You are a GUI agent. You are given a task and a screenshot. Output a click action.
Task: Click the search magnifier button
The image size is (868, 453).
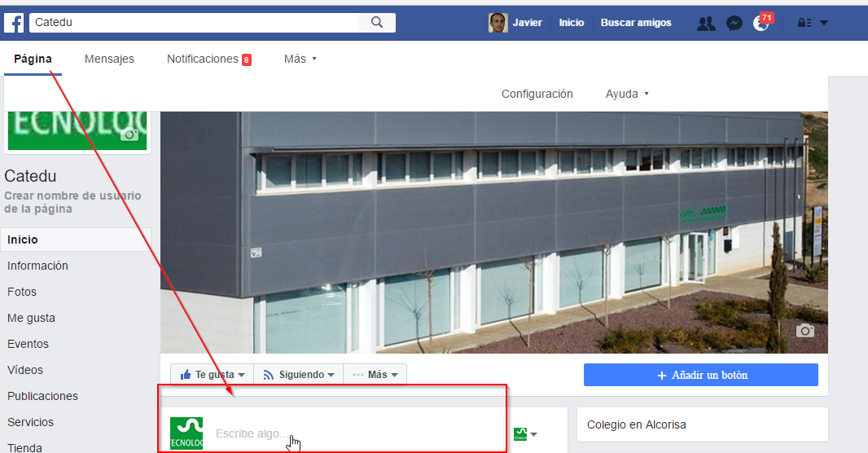(x=377, y=22)
